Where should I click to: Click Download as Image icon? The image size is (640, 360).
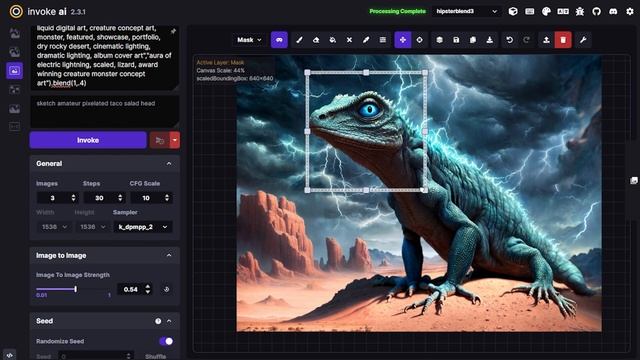click(x=490, y=40)
